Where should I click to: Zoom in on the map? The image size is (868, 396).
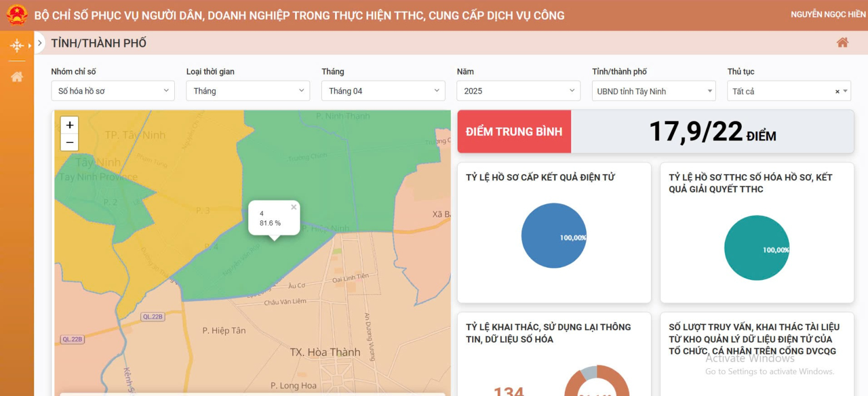pyautogui.click(x=69, y=125)
